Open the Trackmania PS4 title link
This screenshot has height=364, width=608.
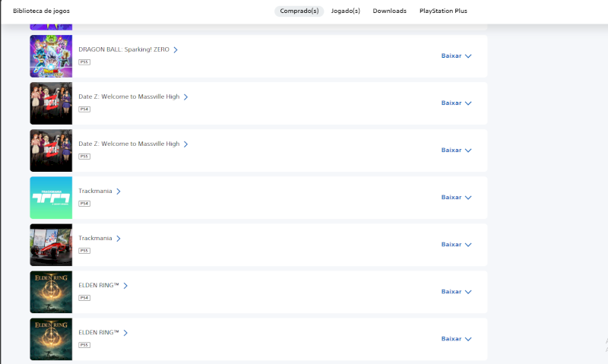click(x=95, y=191)
